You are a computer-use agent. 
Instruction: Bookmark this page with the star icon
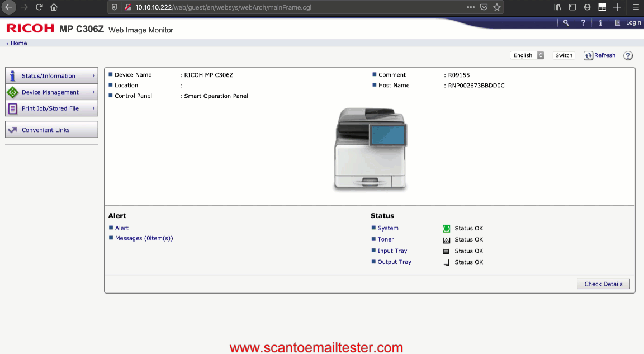tap(496, 7)
